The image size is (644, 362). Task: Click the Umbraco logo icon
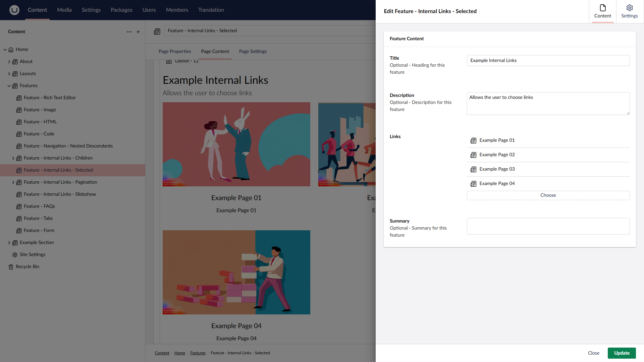pyautogui.click(x=14, y=10)
